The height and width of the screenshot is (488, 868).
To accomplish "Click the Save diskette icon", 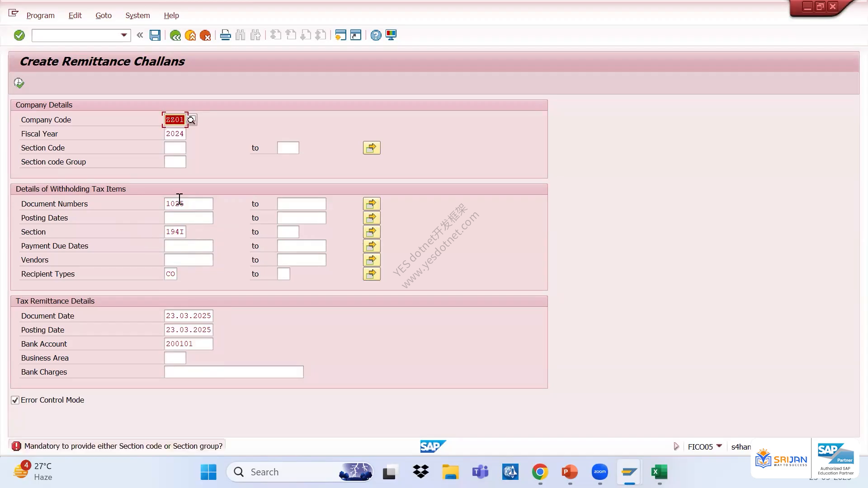I will [x=155, y=35].
